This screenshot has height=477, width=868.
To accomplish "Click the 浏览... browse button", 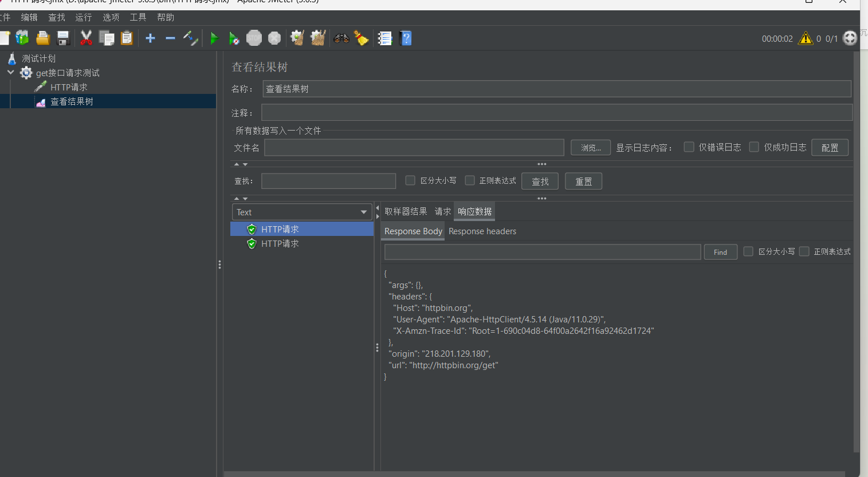I will (591, 148).
